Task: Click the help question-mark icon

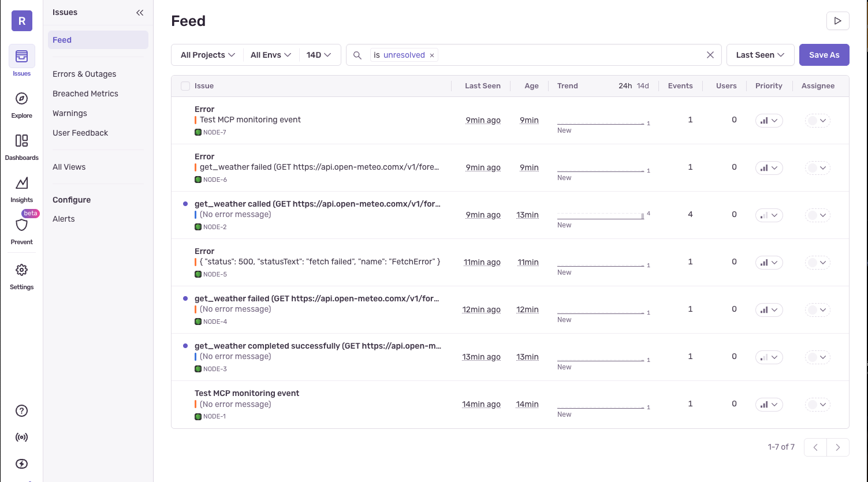Action: (21, 410)
